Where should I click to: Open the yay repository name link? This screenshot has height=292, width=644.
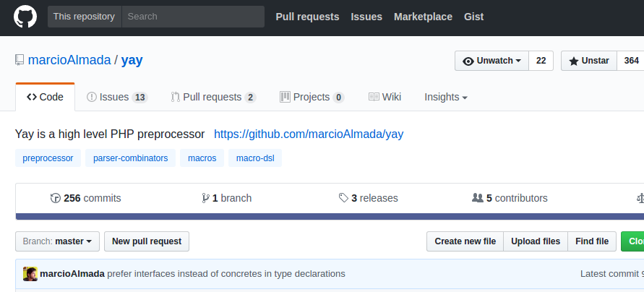click(x=132, y=61)
